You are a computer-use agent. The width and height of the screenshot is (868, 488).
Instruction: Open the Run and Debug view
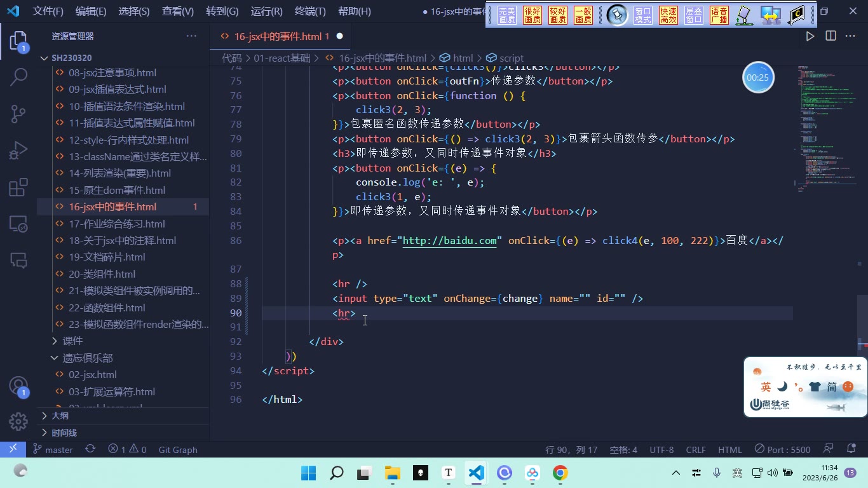[18, 151]
